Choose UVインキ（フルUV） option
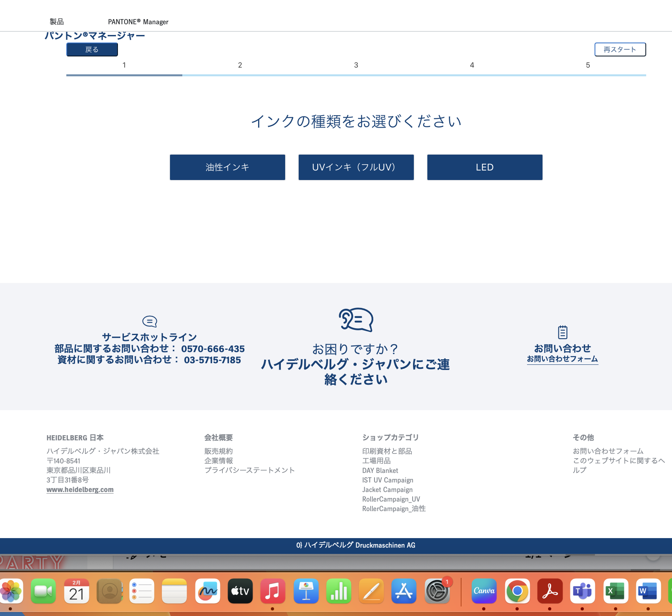 356,167
